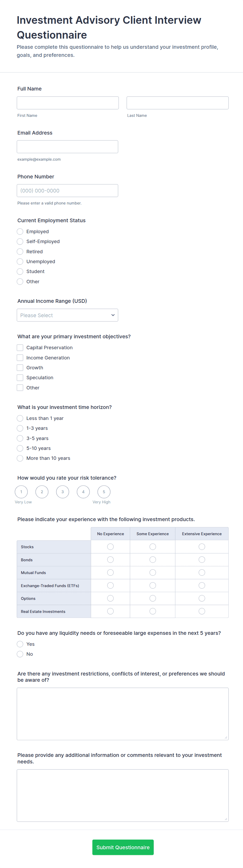
Task: Tick the Growth checkbox
Action: [20, 367]
